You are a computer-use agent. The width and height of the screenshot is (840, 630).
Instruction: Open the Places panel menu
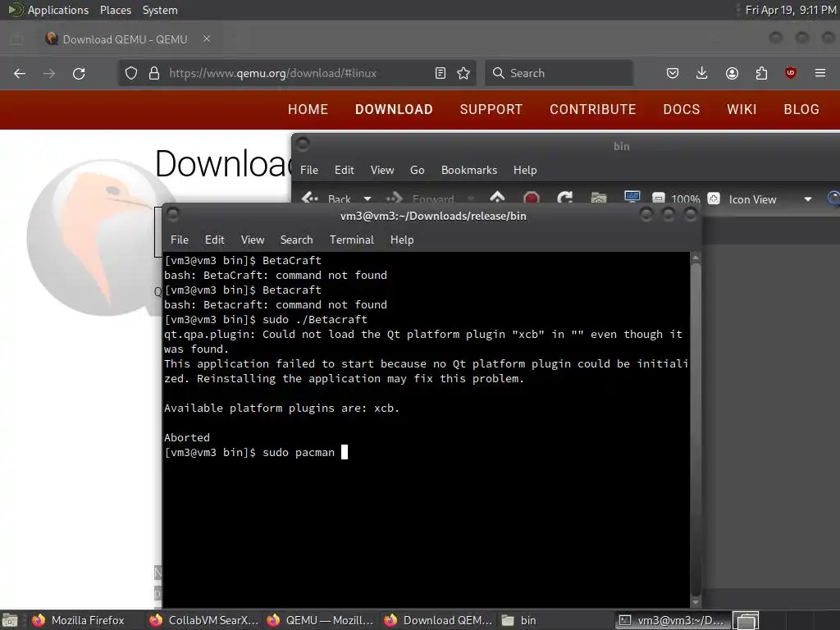115,10
